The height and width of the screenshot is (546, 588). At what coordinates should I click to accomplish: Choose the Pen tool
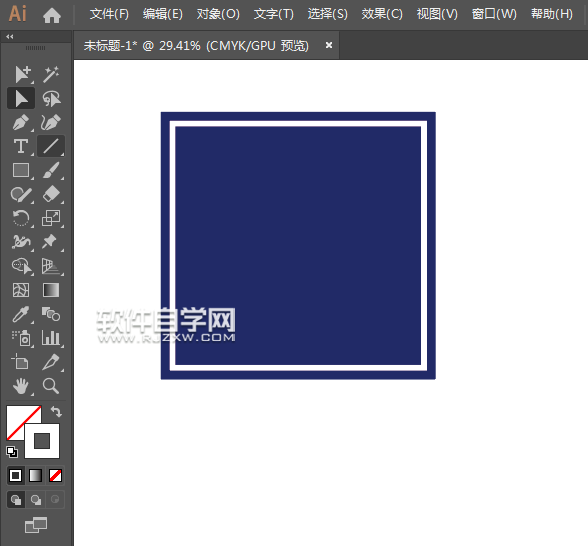pos(21,122)
